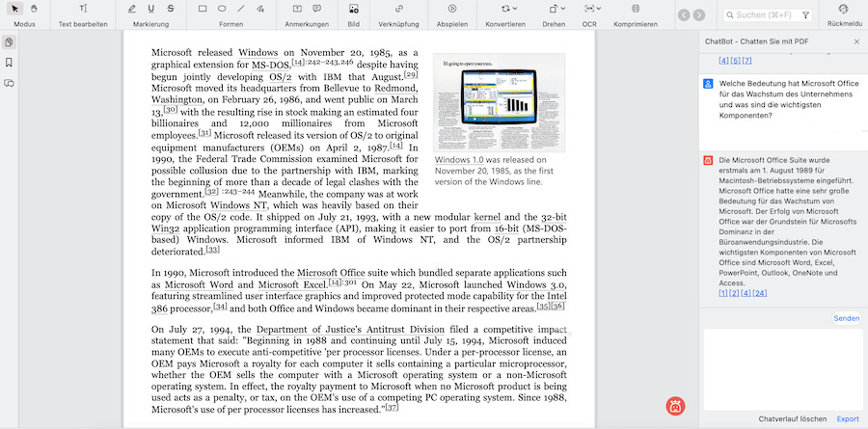Insert an image using the Bild tool
Image resolution: width=868 pixels, height=429 pixels.
point(354,9)
